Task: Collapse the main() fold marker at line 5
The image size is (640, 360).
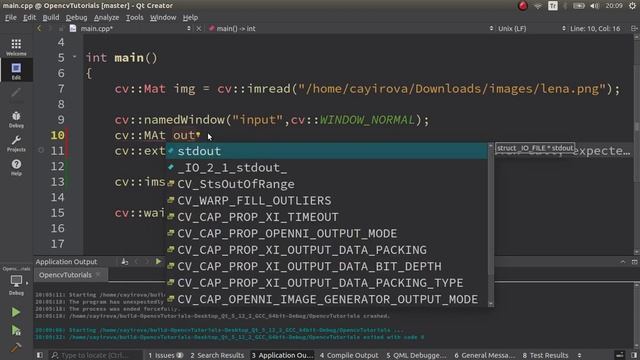Action: [x=74, y=57]
